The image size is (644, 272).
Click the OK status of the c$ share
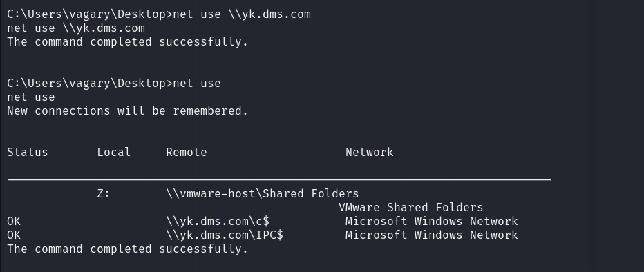click(x=14, y=222)
